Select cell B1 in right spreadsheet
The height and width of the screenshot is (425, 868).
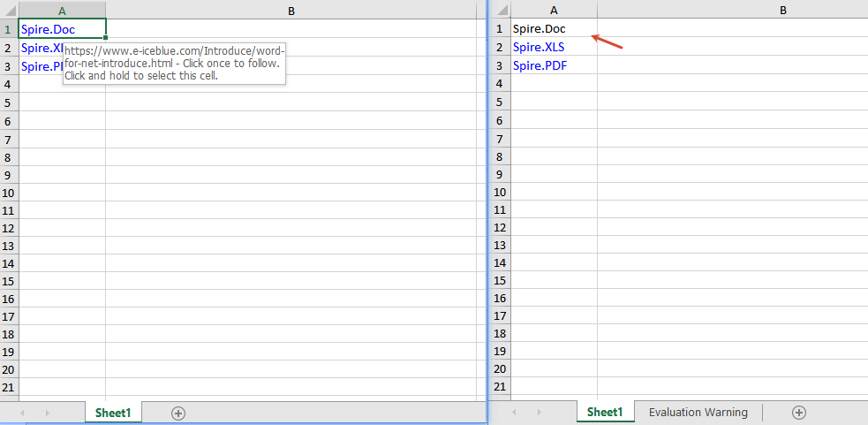(x=732, y=28)
